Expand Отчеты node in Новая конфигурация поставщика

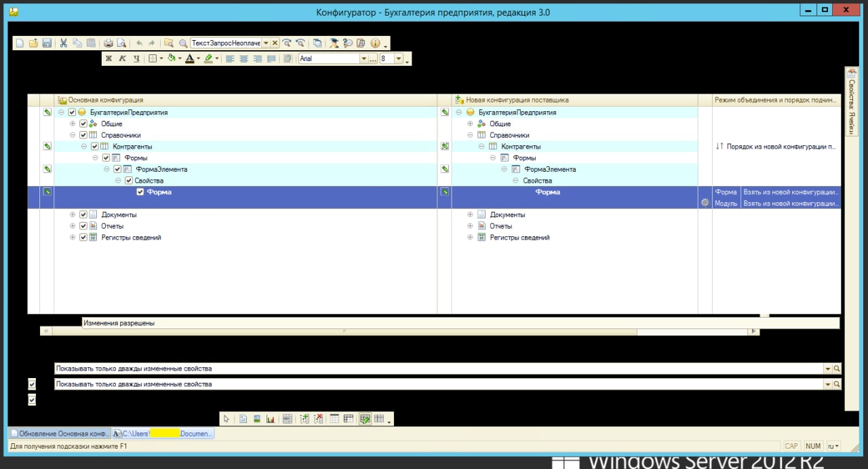[471, 226]
